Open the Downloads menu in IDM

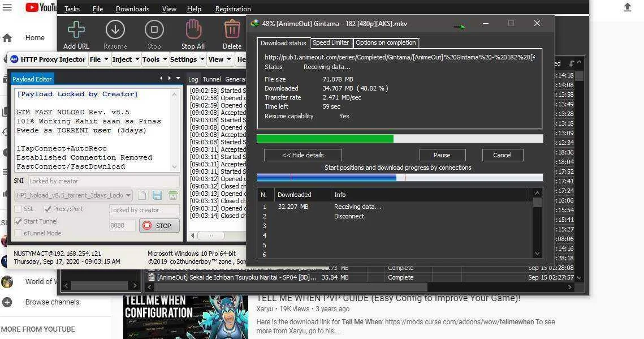(132, 9)
